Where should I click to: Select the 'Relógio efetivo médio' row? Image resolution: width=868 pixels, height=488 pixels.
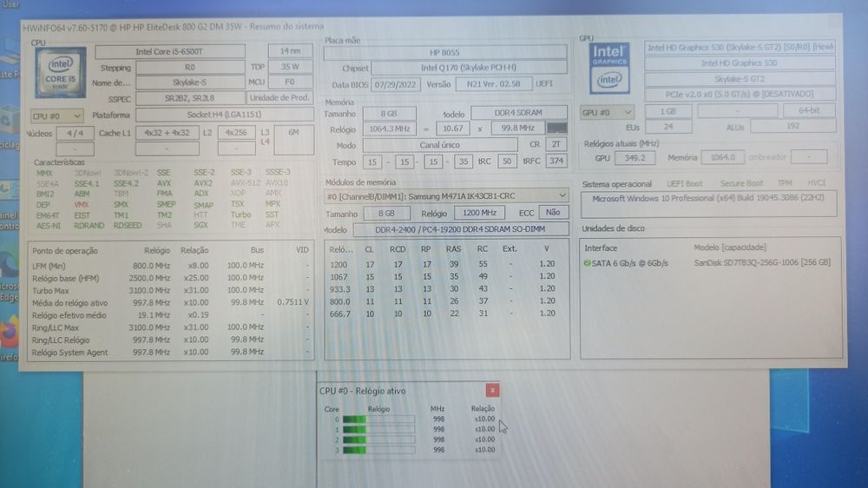pyautogui.click(x=170, y=315)
